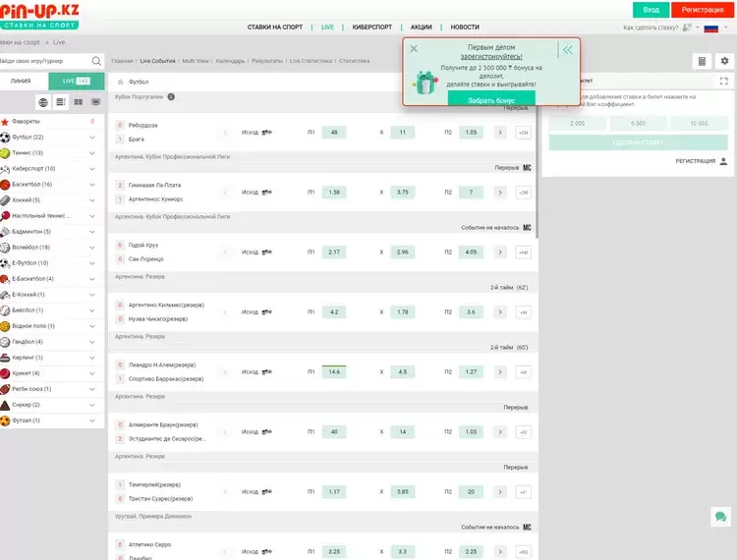
Task: Open the stats icon for Ребордоза match
Action: [x=267, y=133]
